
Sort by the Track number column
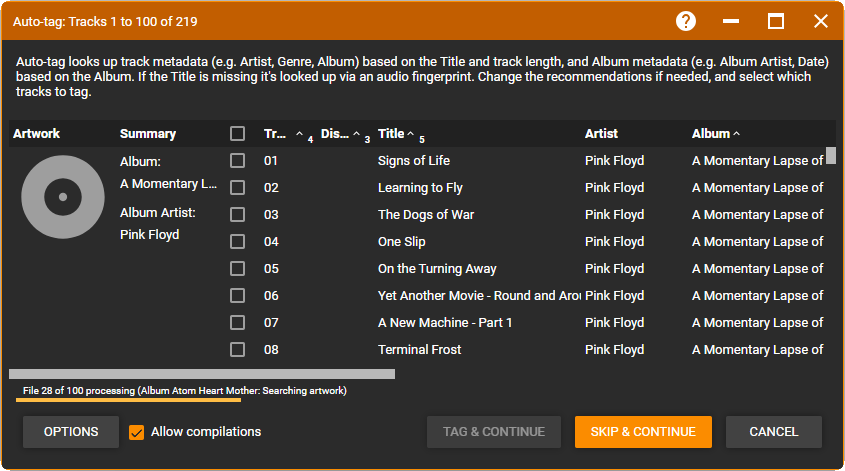tap(275, 134)
